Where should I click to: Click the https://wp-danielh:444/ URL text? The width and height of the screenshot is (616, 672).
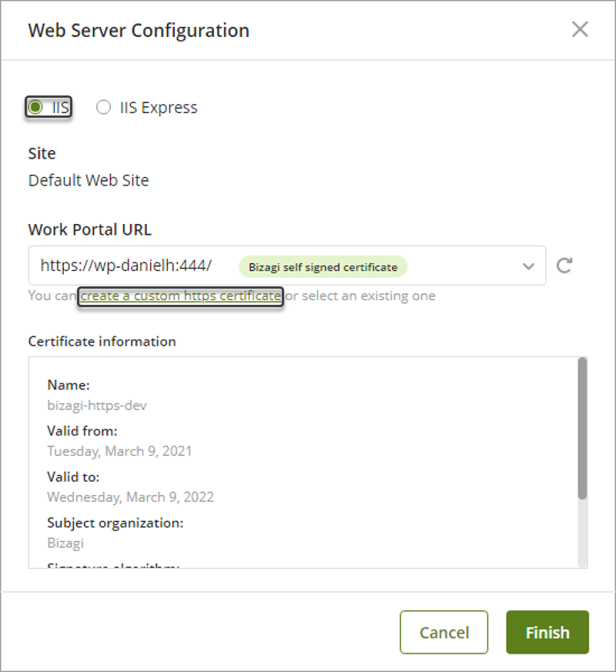tap(126, 266)
